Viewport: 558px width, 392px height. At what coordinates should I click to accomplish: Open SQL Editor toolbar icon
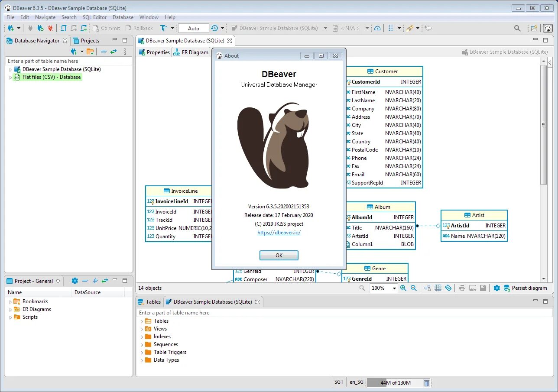[x=64, y=28]
